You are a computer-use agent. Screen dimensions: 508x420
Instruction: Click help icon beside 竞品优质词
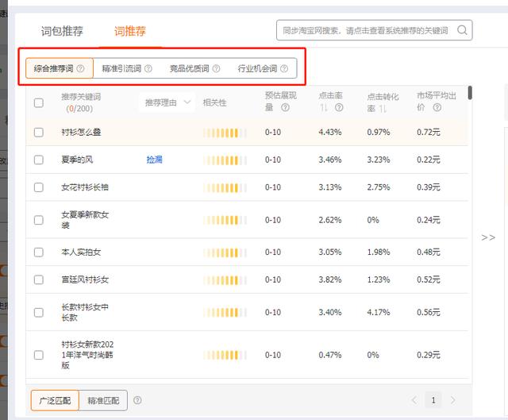tap(216, 69)
